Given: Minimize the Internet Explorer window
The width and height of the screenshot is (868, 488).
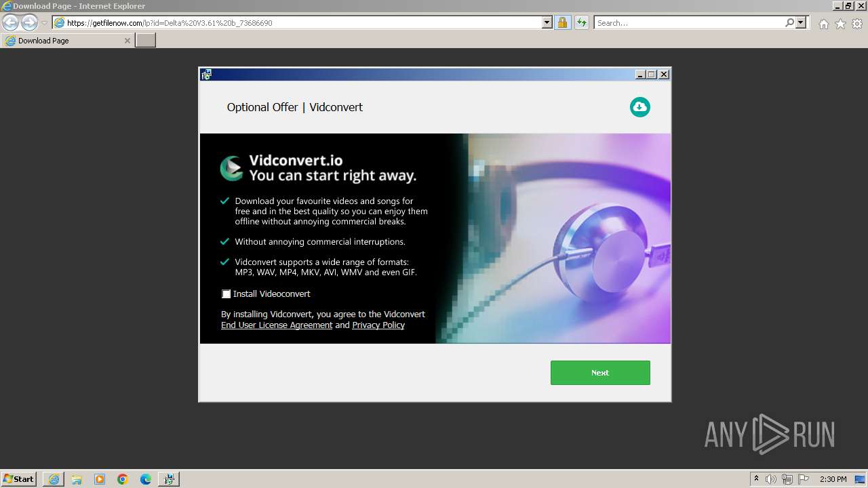Looking at the screenshot, I should (x=837, y=6).
